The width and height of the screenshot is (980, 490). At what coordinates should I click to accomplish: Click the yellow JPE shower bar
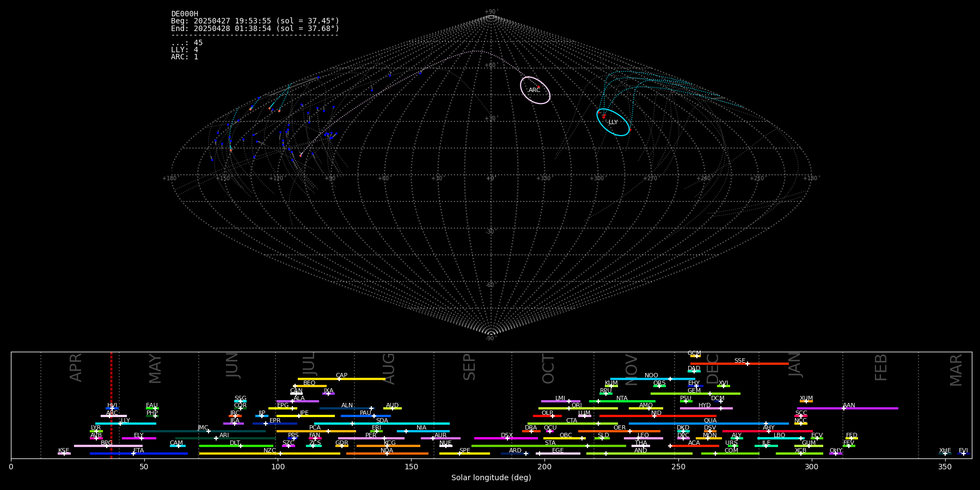(x=305, y=416)
